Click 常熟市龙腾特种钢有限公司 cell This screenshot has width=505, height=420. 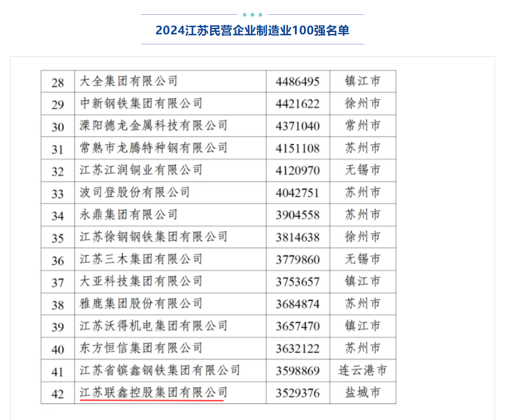[153, 148]
